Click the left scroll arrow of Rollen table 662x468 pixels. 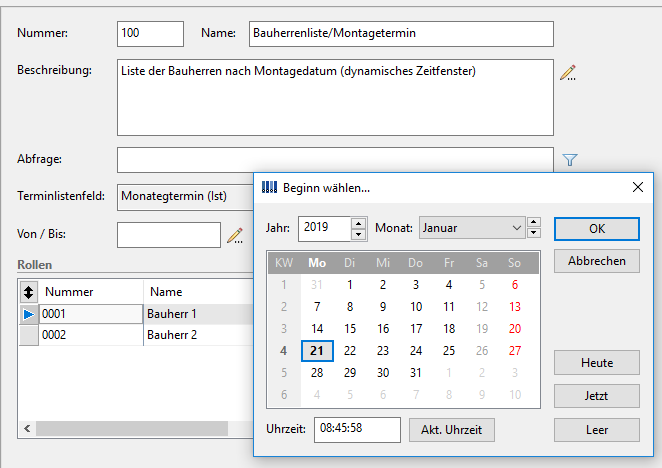point(27,429)
